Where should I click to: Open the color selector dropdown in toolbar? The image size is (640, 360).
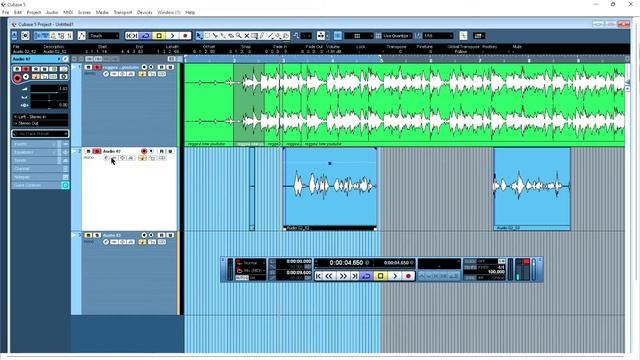point(478,36)
